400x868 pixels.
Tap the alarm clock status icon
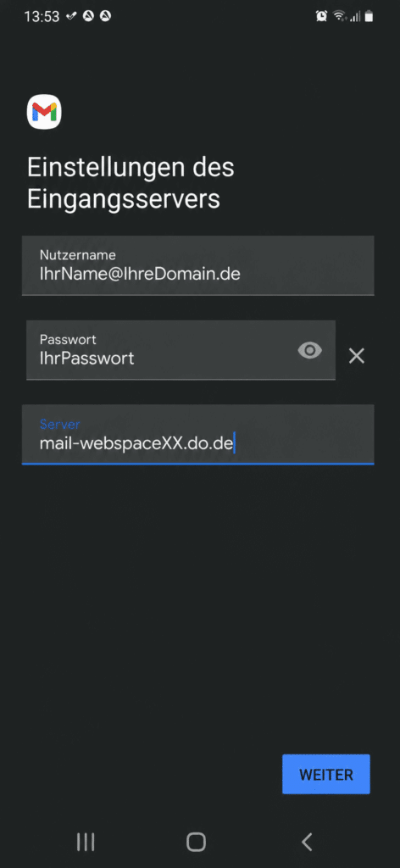(x=321, y=17)
